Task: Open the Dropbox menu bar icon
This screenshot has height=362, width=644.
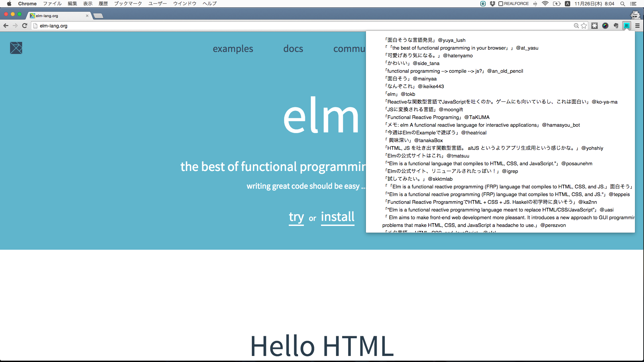Action: tap(492, 4)
